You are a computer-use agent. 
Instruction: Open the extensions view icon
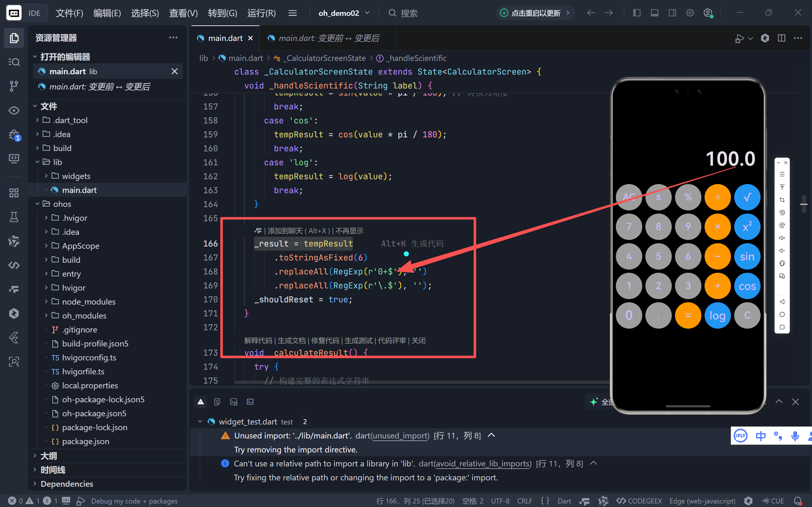coord(14,193)
